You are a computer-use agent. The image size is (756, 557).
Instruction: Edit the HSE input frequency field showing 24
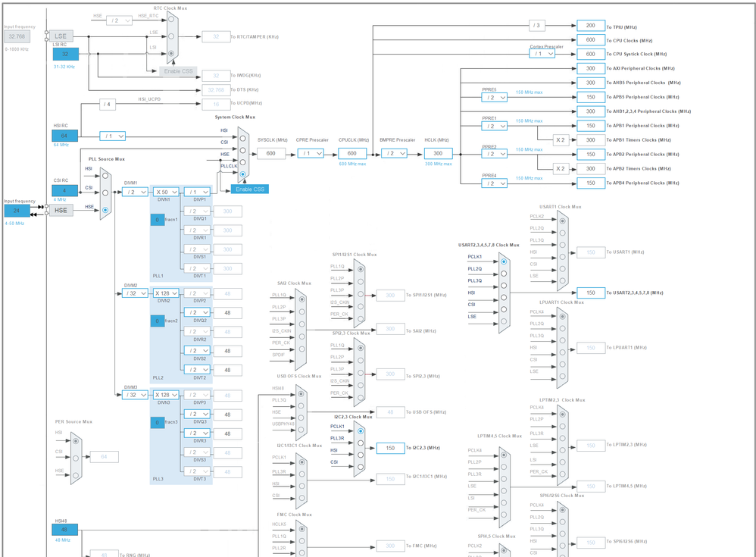click(17, 211)
